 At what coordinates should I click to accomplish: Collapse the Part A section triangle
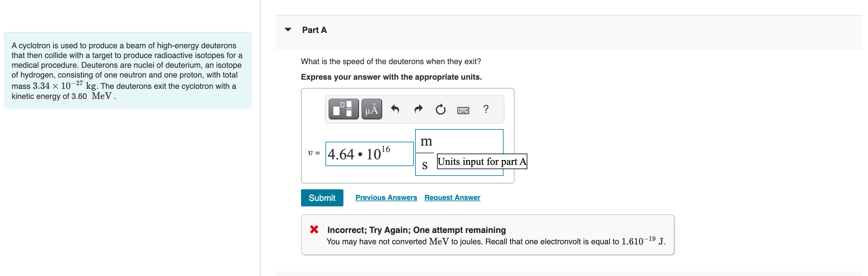click(288, 30)
